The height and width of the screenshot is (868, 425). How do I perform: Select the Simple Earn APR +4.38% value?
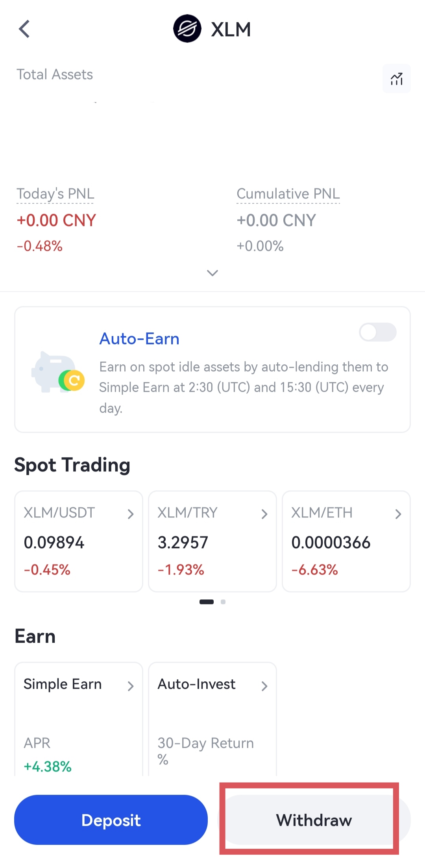coord(48,766)
